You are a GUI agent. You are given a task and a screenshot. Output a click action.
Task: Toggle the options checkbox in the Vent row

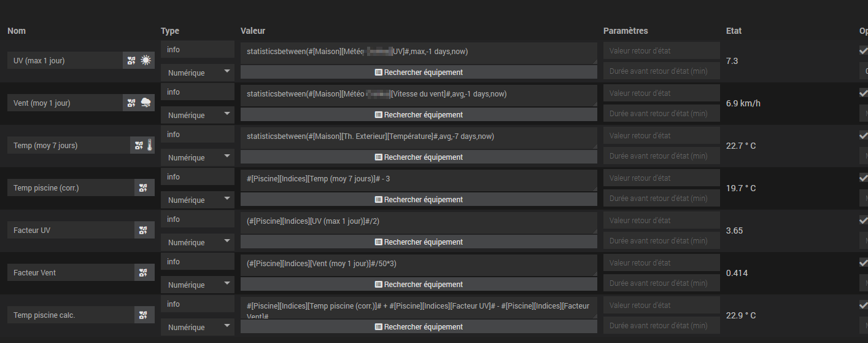pos(863,93)
